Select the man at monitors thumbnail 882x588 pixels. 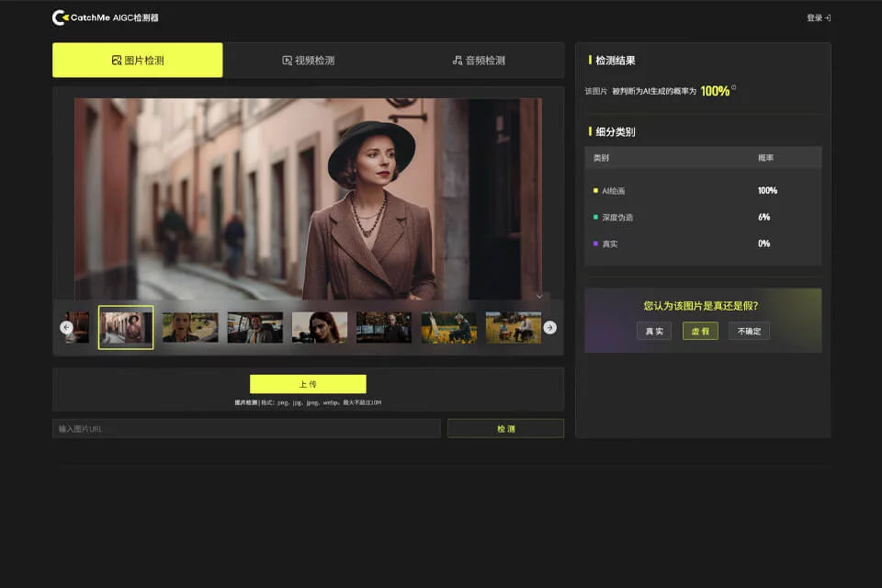[384, 327]
